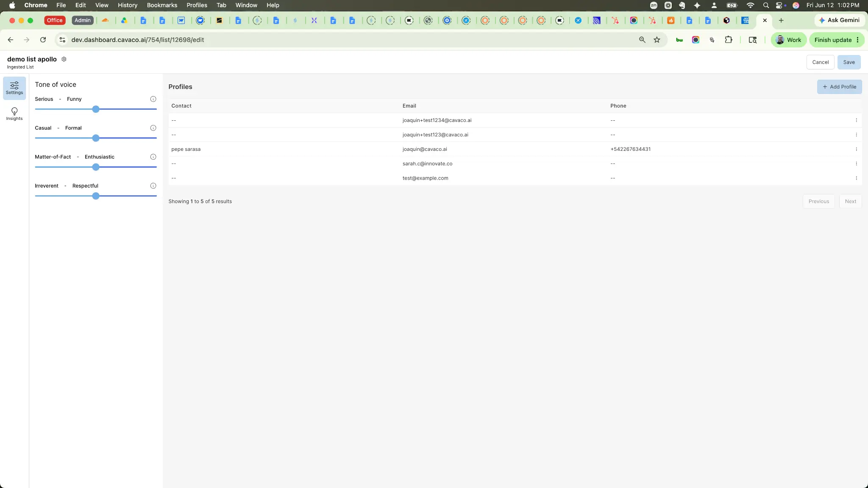Select the Admin tab group

(83, 20)
